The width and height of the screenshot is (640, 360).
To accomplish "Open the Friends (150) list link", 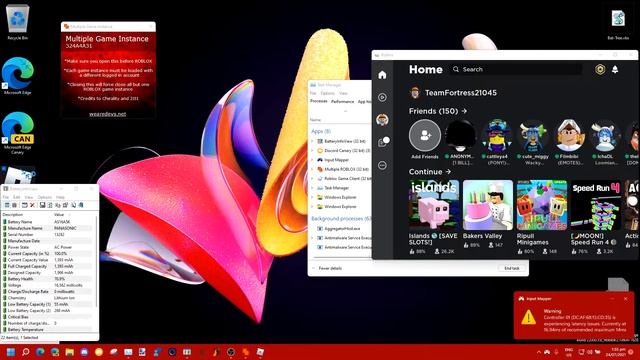I will 438,111.
